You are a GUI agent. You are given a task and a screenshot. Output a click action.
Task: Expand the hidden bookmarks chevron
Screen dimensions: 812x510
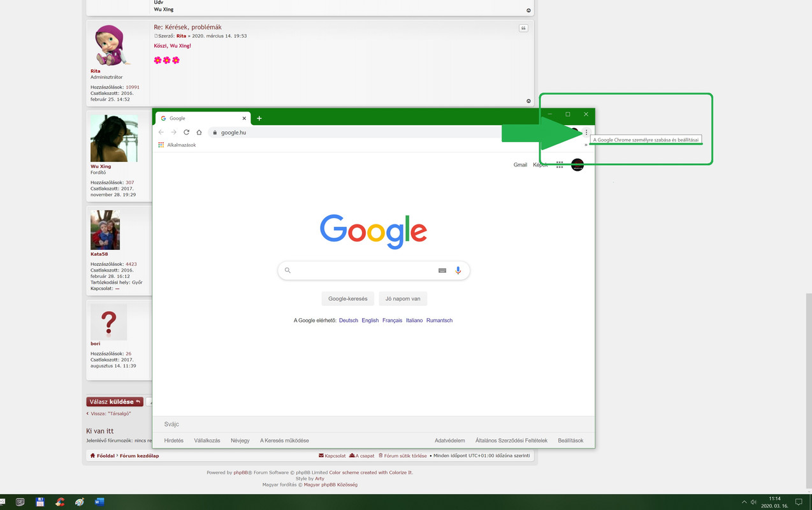[586, 145]
